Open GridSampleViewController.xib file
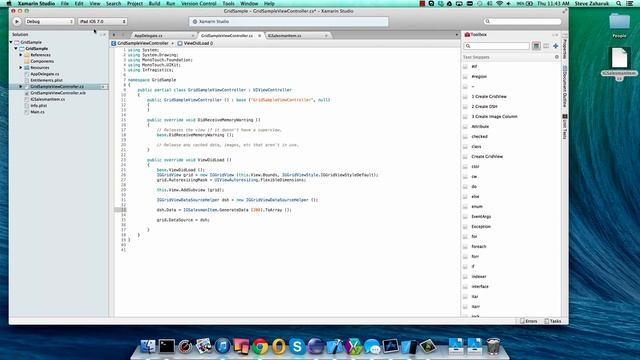This screenshot has height=360, width=640. click(x=58, y=93)
